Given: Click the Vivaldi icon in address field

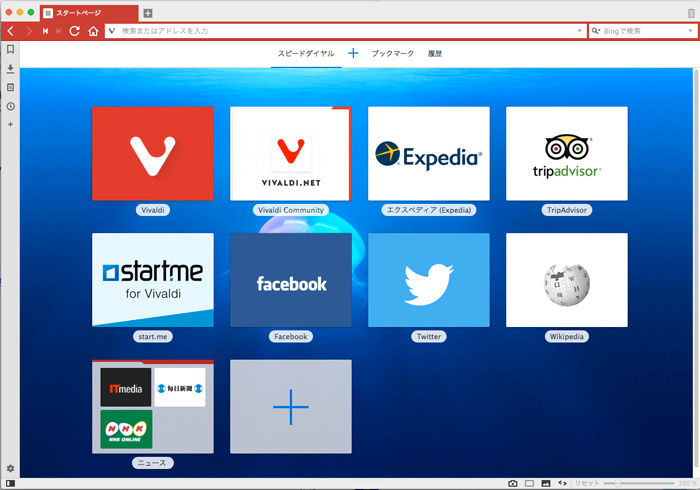Looking at the screenshot, I should [112, 31].
